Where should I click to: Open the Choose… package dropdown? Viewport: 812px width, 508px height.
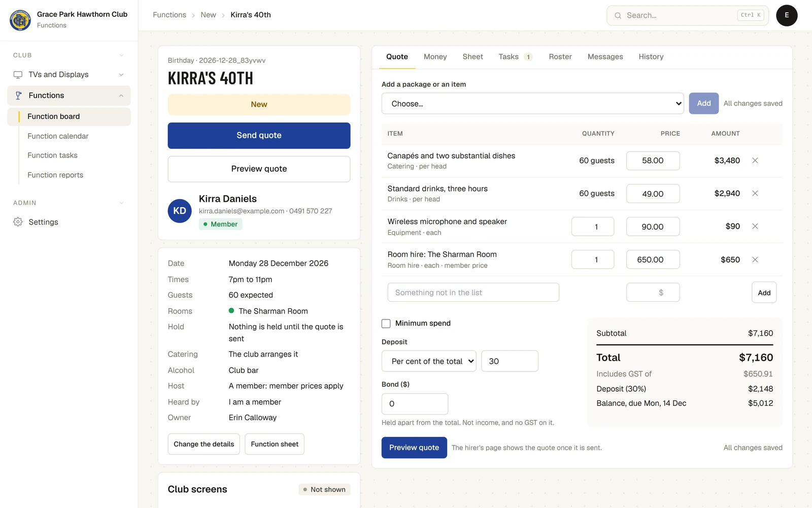click(532, 104)
